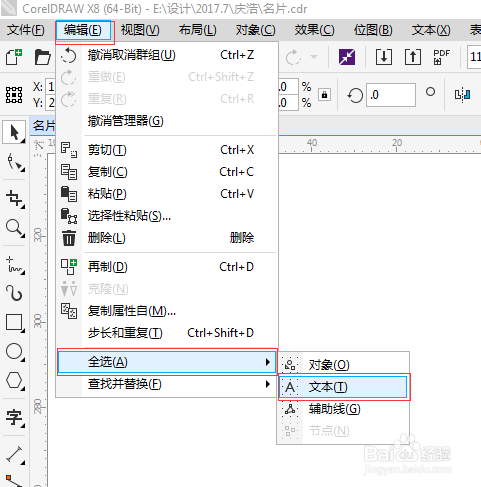Select the Parallel Dimension tool
Viewport: 481px width, 487px height.
[15, 455]
